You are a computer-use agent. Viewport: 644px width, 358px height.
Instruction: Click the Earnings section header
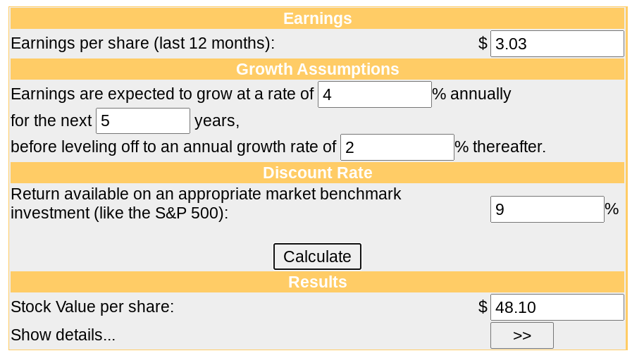[x=317, y=18]
